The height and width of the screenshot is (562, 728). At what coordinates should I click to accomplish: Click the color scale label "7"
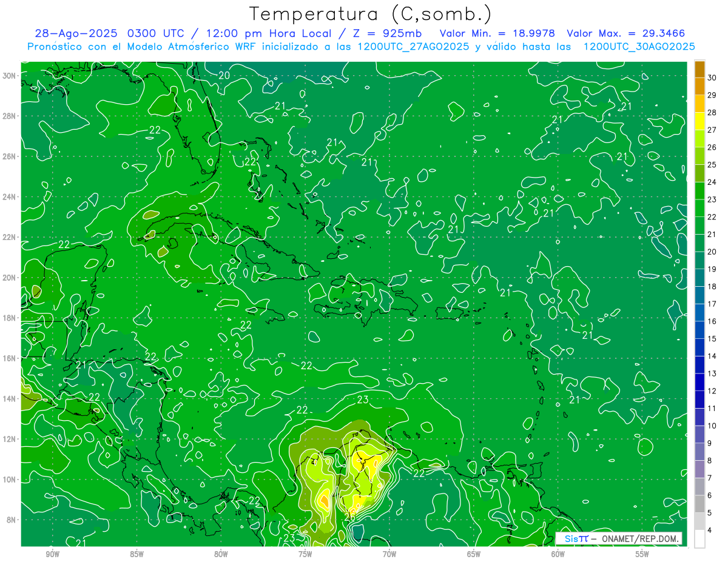point(710,478)
